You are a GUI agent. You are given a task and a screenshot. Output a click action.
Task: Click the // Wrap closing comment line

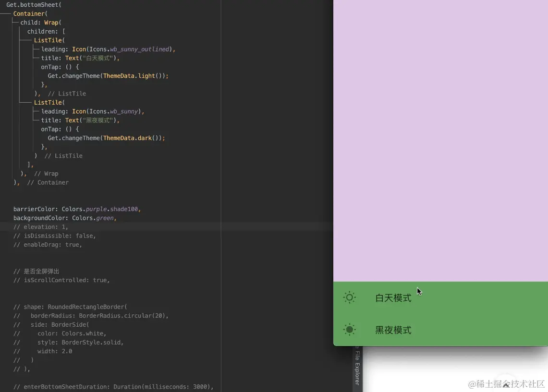pos(39,174)
